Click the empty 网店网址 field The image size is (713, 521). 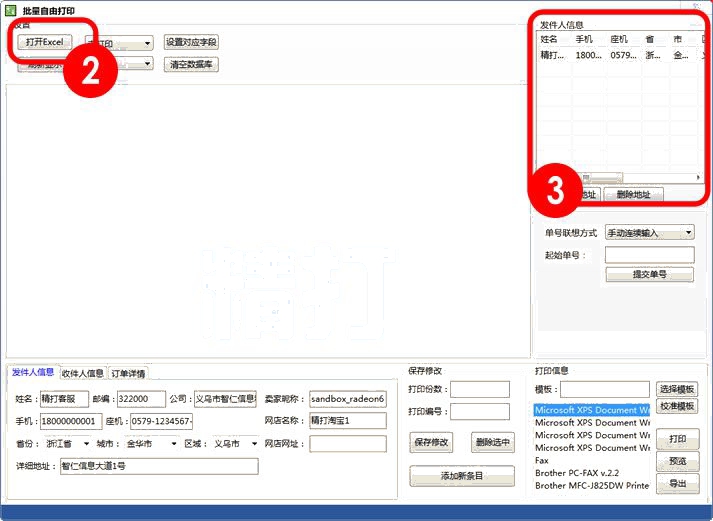(x=348, y=444)
